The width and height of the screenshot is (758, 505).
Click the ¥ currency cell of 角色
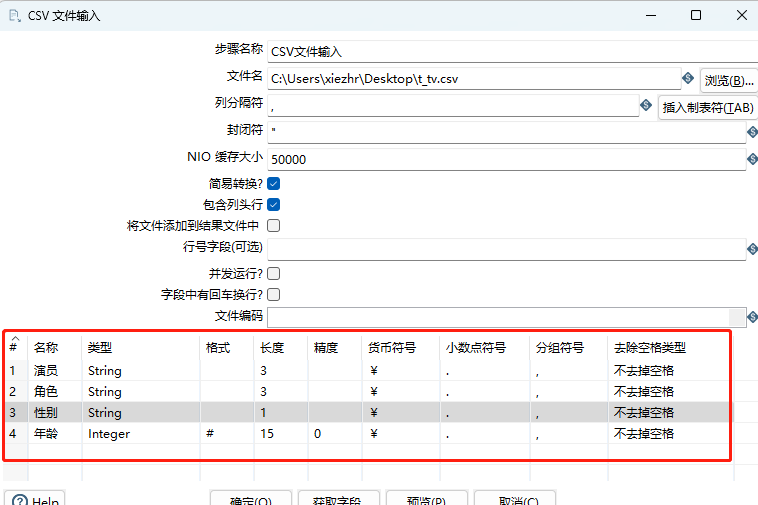(401, 391)
